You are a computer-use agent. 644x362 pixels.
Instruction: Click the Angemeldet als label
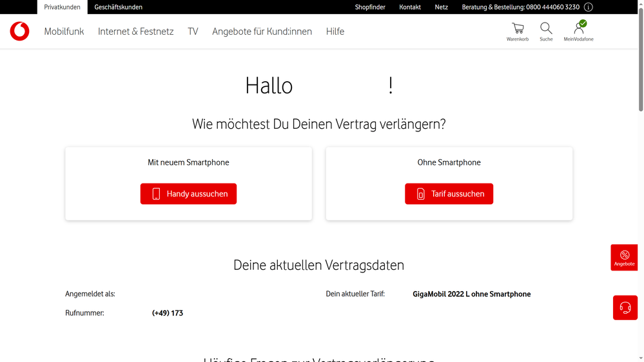(x=90, y=294)
